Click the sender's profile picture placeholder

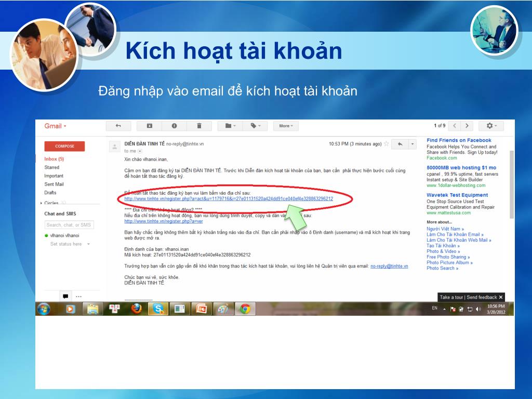[115, 147]
